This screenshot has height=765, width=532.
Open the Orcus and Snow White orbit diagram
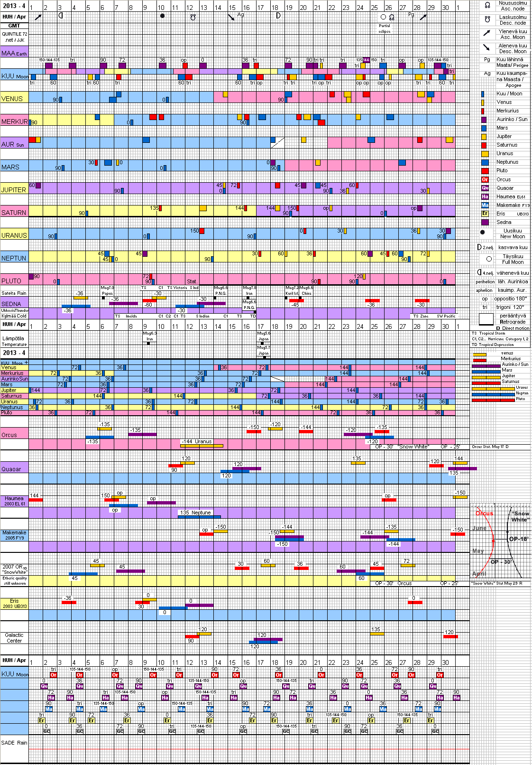coord(500,542)
